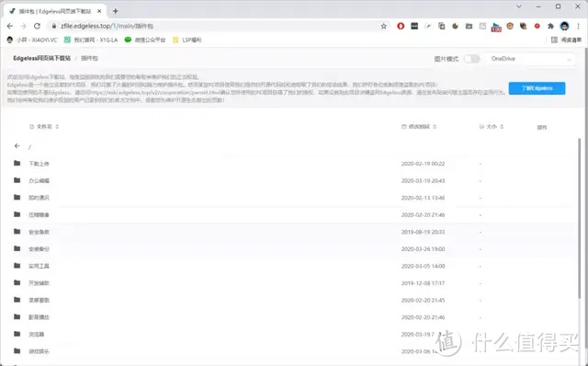Click the date 2020-03-05 14:00
Image resolution: width=588 pixels, height=366 pixels.
(423, 266)
